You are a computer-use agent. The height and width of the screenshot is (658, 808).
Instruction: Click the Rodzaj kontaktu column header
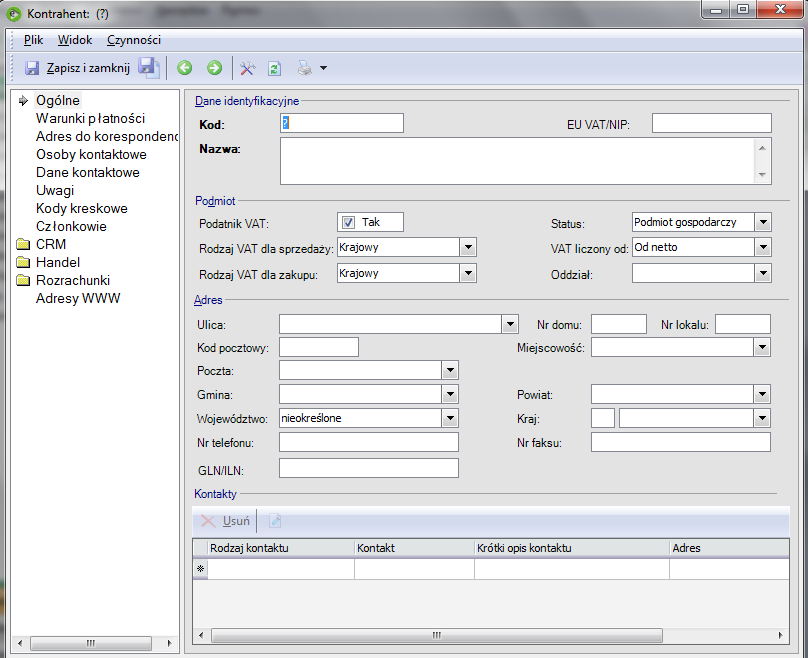[281, 548]
